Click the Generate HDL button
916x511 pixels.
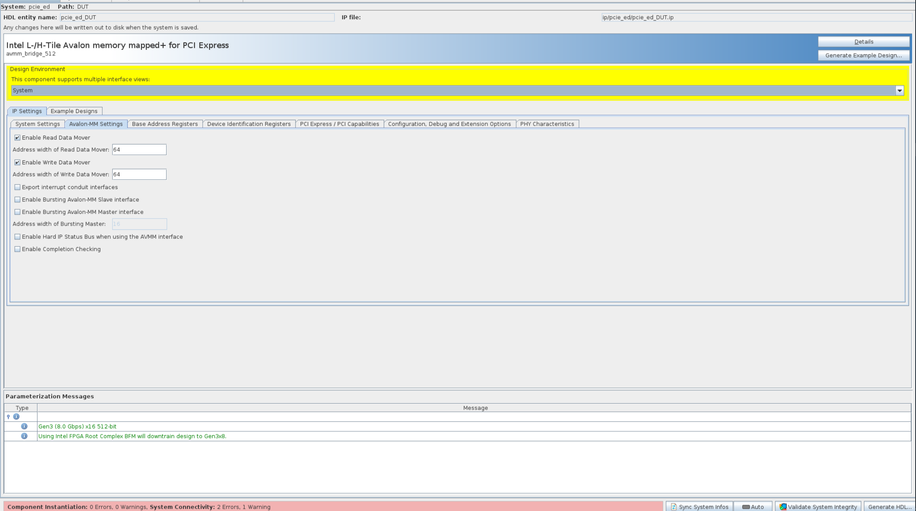[x=889, y=506]
